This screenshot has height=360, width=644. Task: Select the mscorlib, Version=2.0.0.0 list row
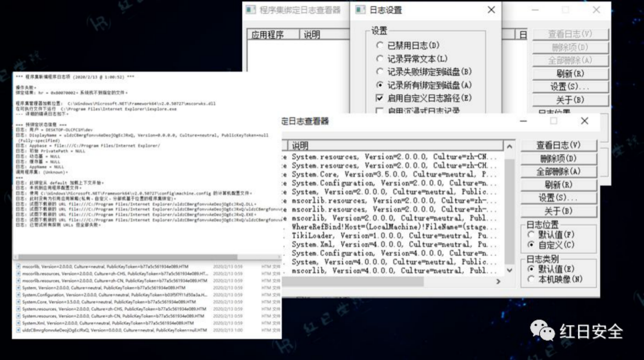coord(393,218)
